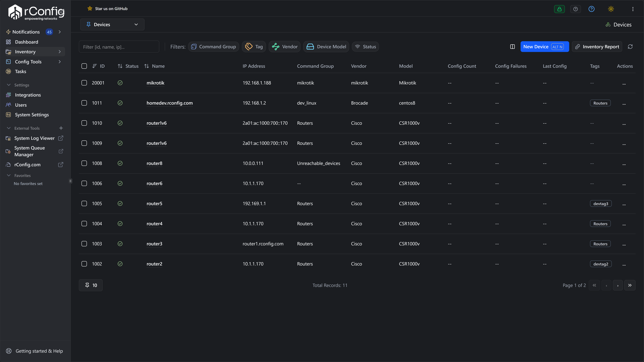Screen dimensions: 644x362
Task: Add external tool with plus icon
Action: 61,128
